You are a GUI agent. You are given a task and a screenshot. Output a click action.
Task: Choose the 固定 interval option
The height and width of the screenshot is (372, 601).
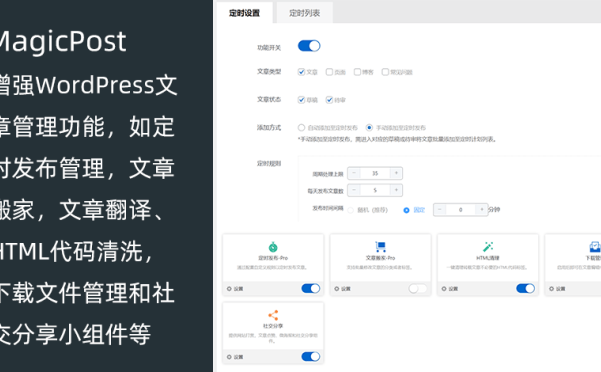pos(406,210)
